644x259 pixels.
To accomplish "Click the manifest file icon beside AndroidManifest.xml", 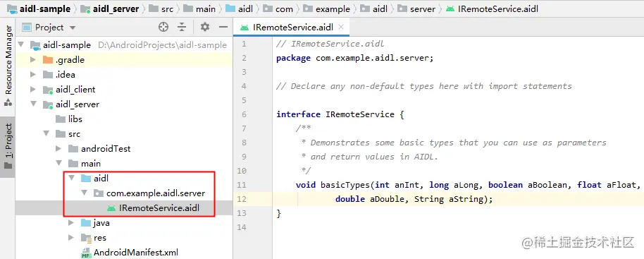I will click(x=85, y=253).
